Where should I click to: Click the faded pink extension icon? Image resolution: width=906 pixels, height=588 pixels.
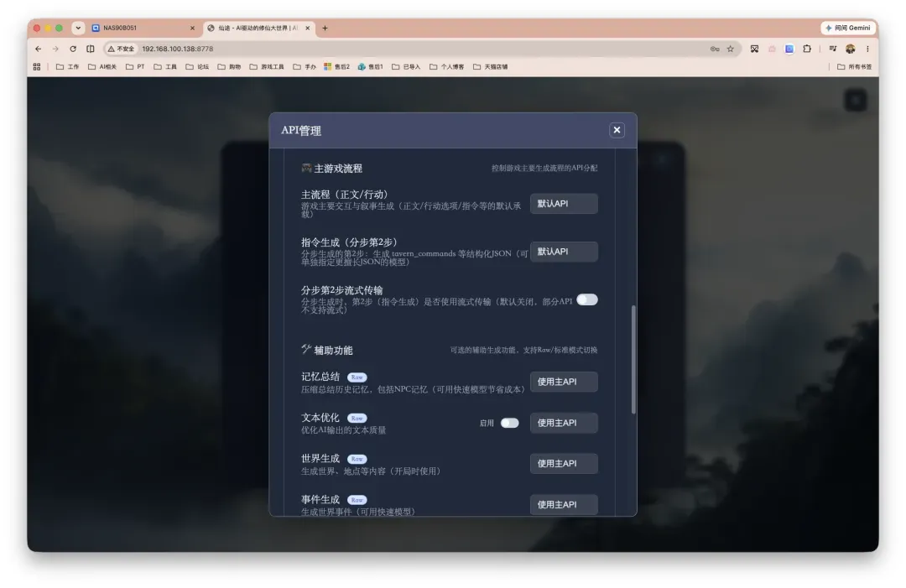[772, 49]
